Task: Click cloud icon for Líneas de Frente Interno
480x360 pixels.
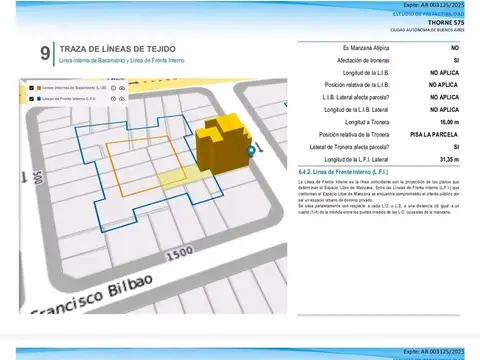Action: [x=122, y=99]
